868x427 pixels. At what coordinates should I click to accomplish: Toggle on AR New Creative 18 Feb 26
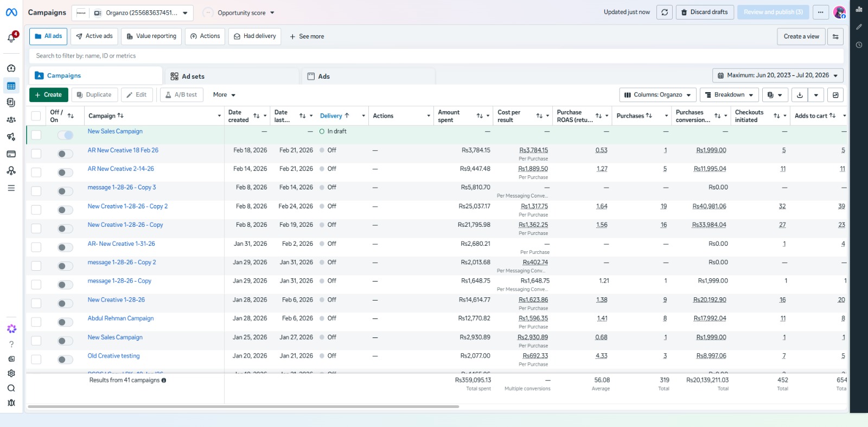click(65, 154)
